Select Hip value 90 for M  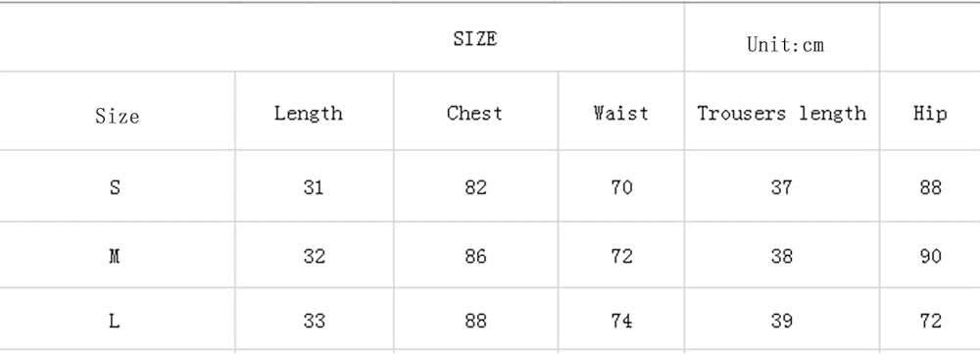tap(931, 257)
